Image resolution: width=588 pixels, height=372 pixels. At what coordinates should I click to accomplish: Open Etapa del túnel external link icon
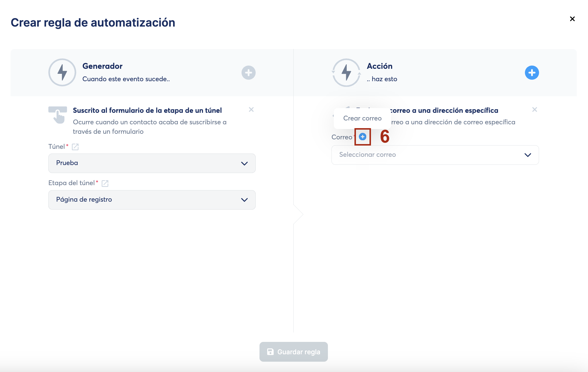pos(105,183)
